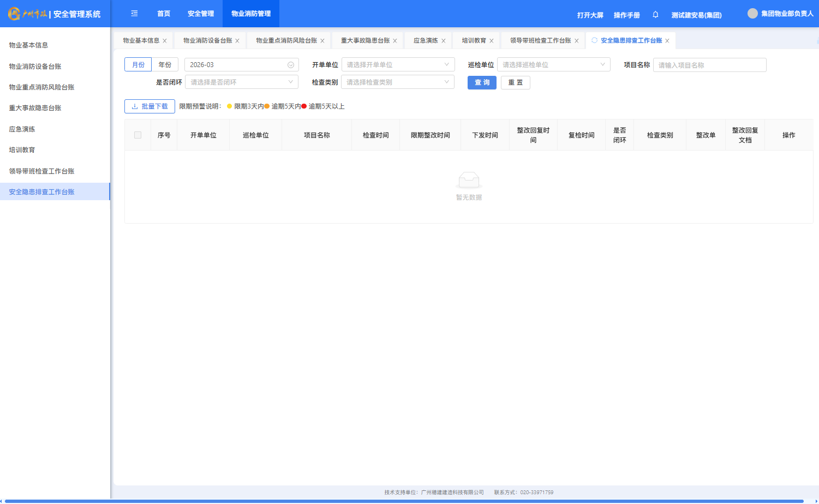Switch to 年份 view mode
Viewport: 819px width, 504px height.
[165, 65]
